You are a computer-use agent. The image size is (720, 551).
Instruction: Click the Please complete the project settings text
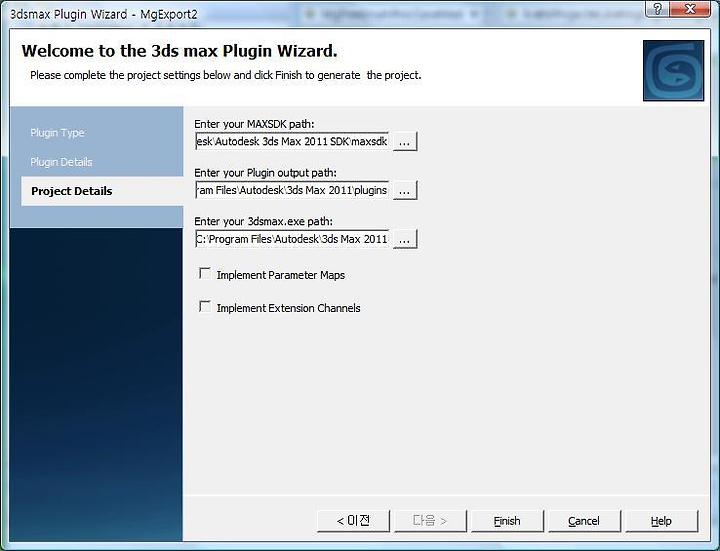coord(225,75)
